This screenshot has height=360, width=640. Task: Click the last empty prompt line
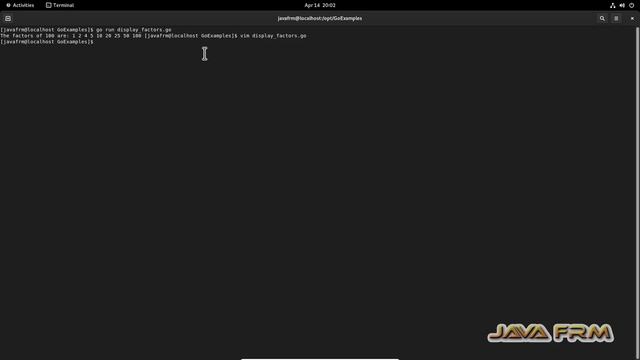click(47, 42)
